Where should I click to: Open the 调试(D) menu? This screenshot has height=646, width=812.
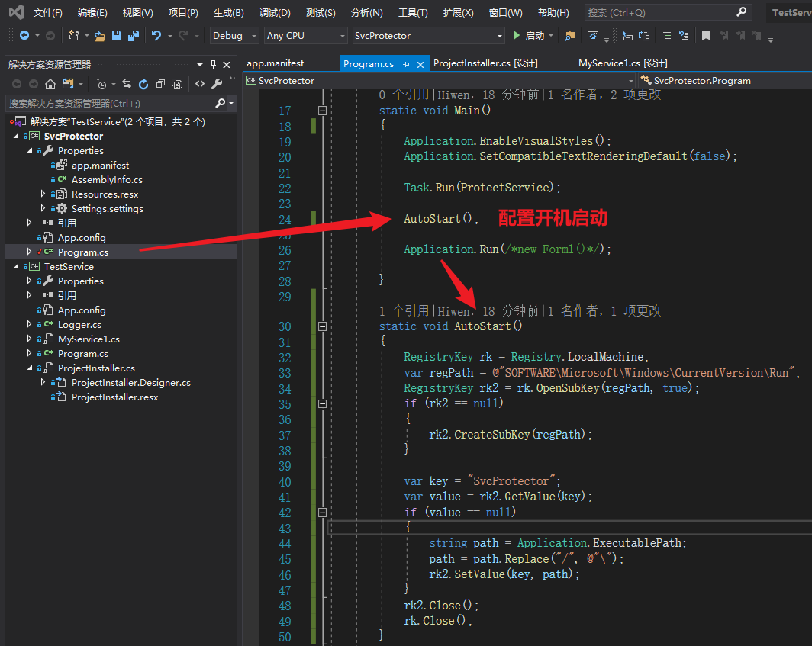click(275, 13)
